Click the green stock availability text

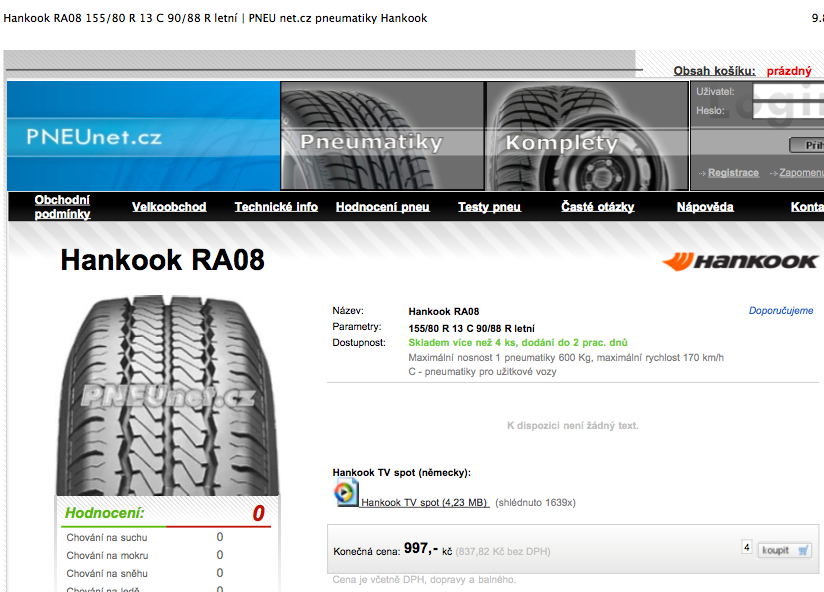click(x=518, y=342)
